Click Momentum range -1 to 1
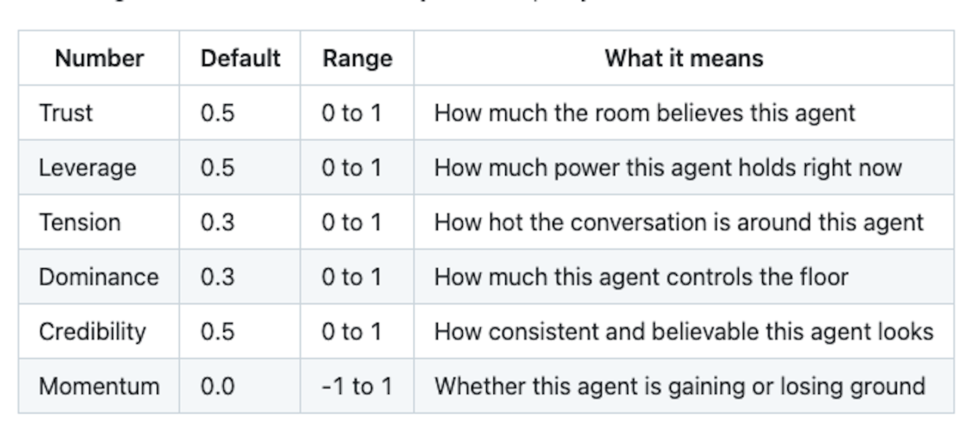980x436 pixels. point(357,386)
